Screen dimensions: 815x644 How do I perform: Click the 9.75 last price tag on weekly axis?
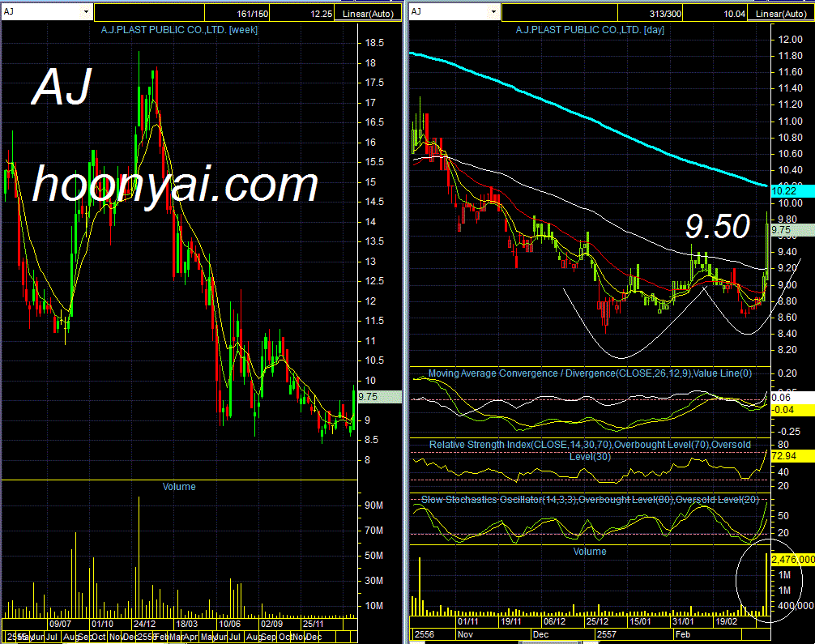[379, 397]
